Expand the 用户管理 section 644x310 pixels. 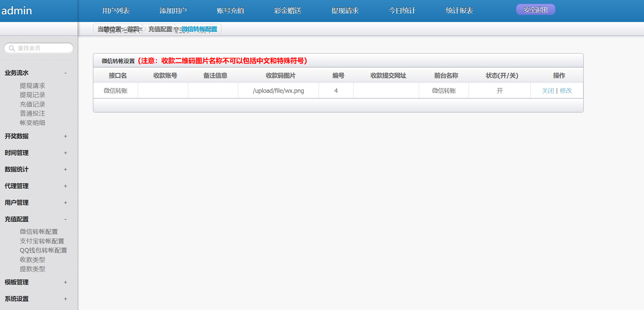click(x=65, y=203)
